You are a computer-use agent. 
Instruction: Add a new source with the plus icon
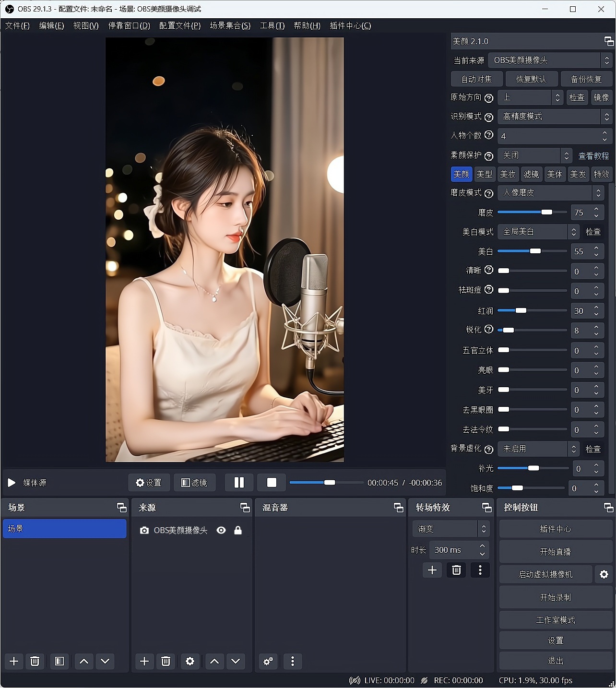[x=144, y=661]
